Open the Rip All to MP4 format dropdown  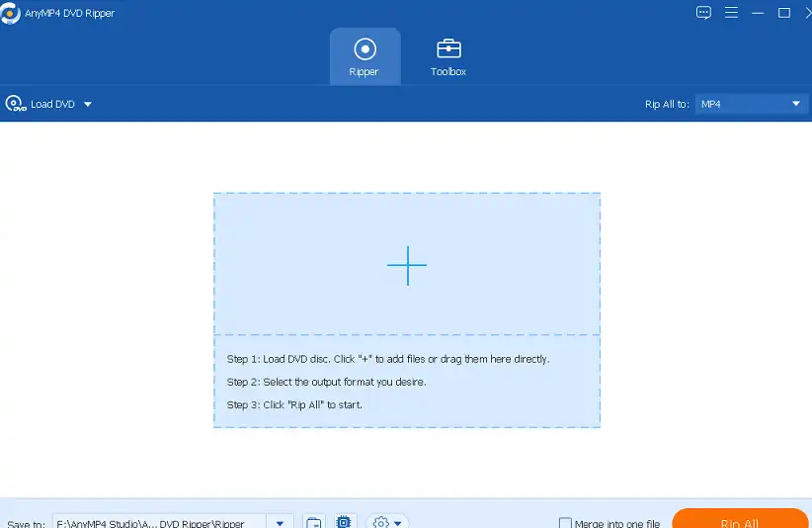[x=752, y=104]
